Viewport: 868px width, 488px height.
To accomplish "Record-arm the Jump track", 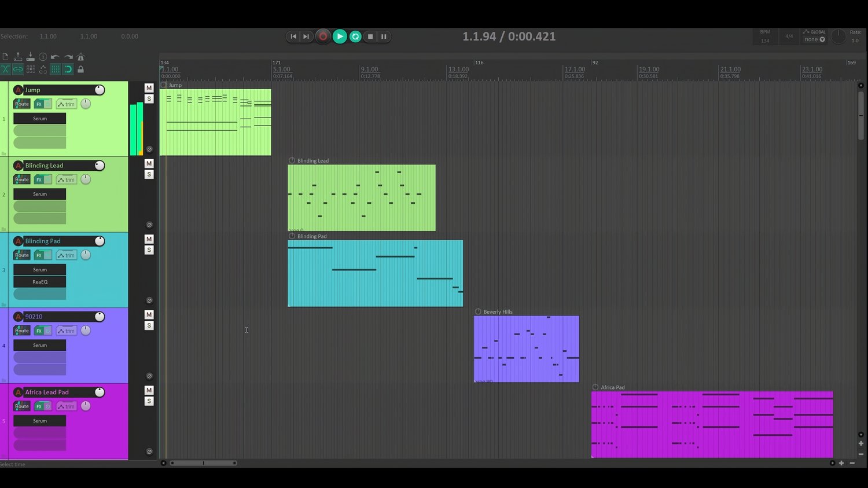I will point(18,90).
